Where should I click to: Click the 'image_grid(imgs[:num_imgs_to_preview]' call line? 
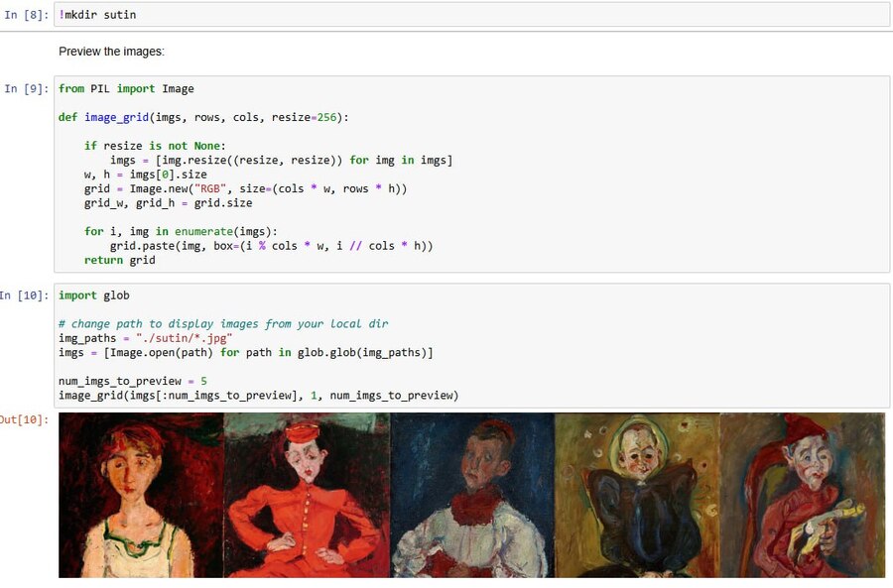click(x=258, y=395)
